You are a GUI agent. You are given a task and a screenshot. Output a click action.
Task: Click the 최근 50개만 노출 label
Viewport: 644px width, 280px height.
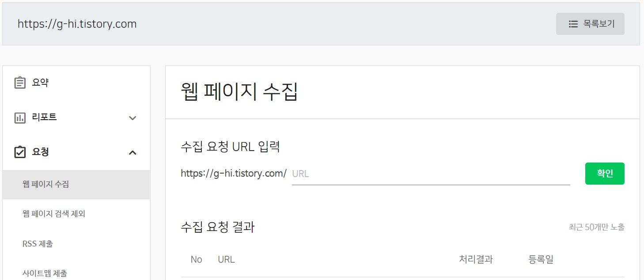click(597, 227)
